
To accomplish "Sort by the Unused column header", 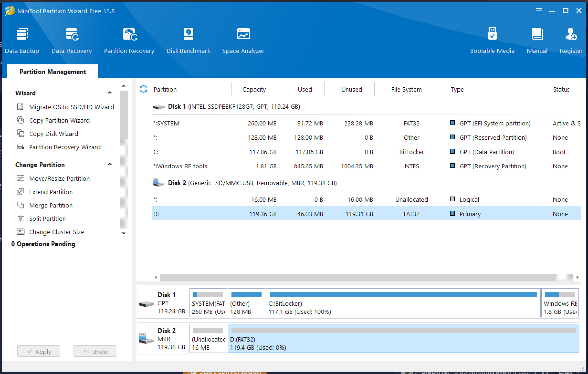I will (x=349, y=89).
